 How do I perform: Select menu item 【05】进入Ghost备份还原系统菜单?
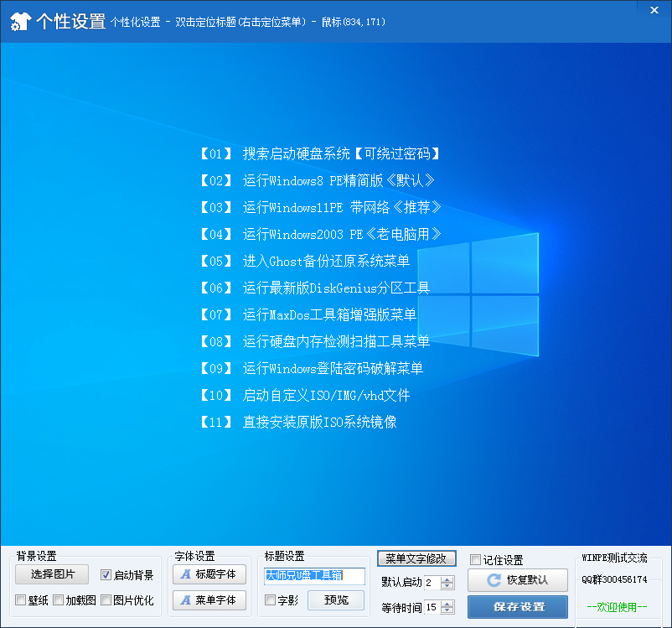tap(305, 262)
